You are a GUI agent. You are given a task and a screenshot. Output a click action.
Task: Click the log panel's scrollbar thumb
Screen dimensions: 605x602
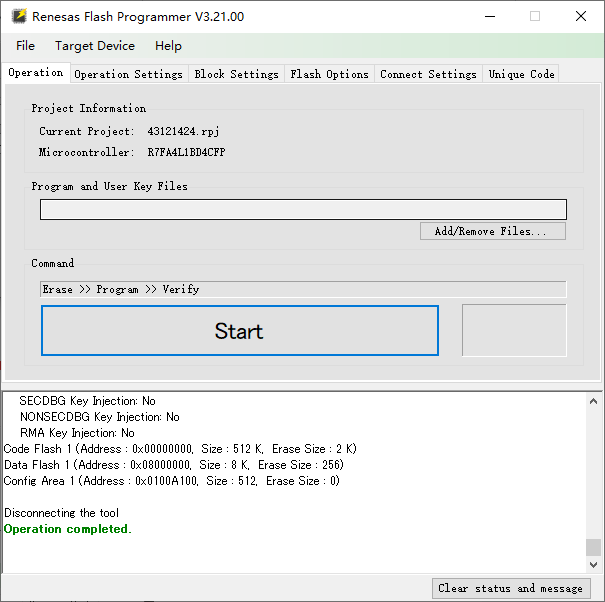594,547
